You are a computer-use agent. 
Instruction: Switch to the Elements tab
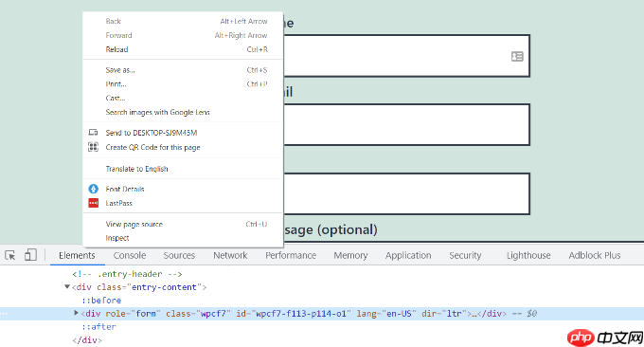point(77,255)
